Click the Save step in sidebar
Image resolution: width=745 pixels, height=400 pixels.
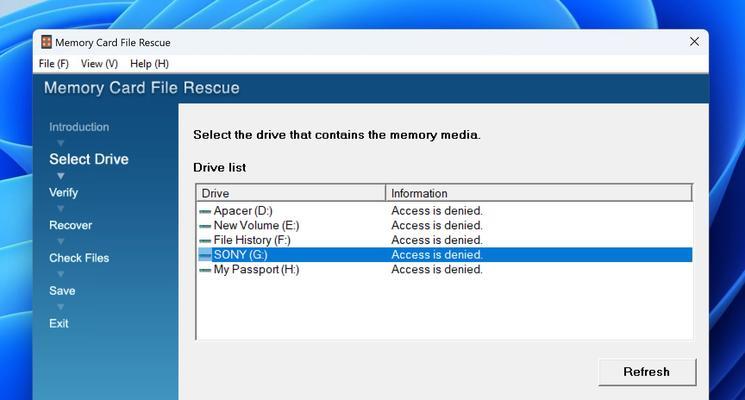[x=62, y=291]
